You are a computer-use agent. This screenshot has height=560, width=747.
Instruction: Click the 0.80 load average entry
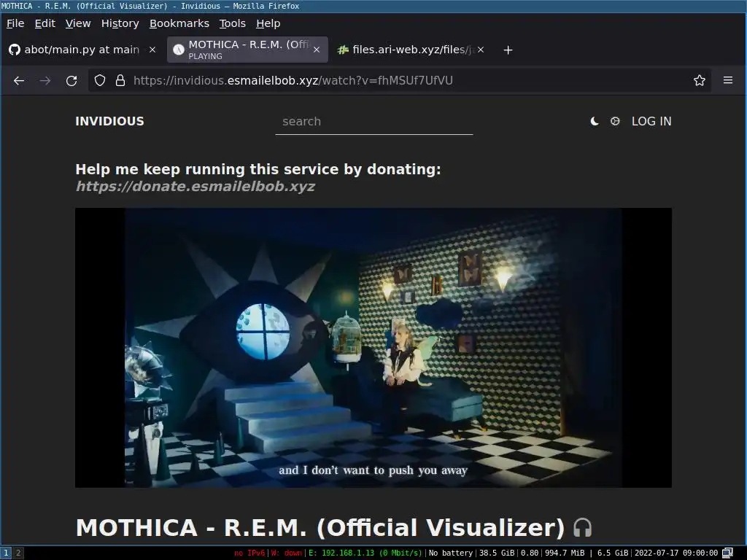pos(530,553)
